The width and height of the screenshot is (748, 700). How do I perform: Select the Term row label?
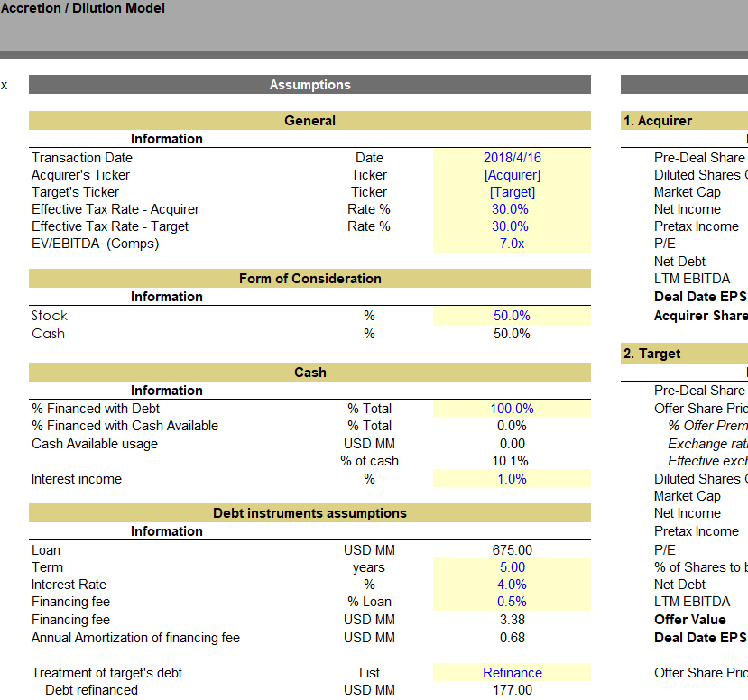point(47,567)
